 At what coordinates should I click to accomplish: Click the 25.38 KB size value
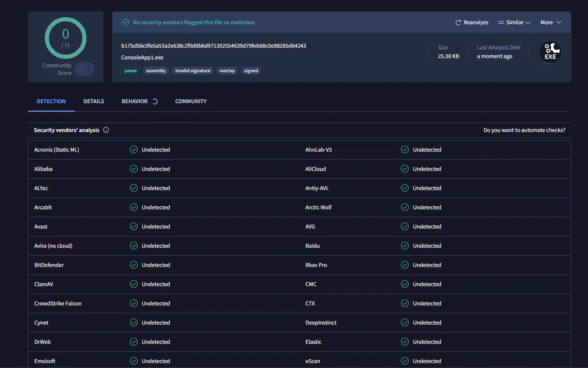448,56
